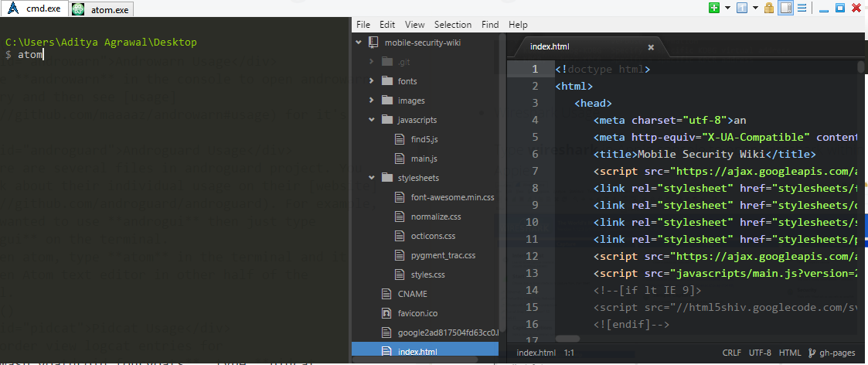Click the green new console plus icon
This screenshot has width=868, height=365.
point(714,9)
